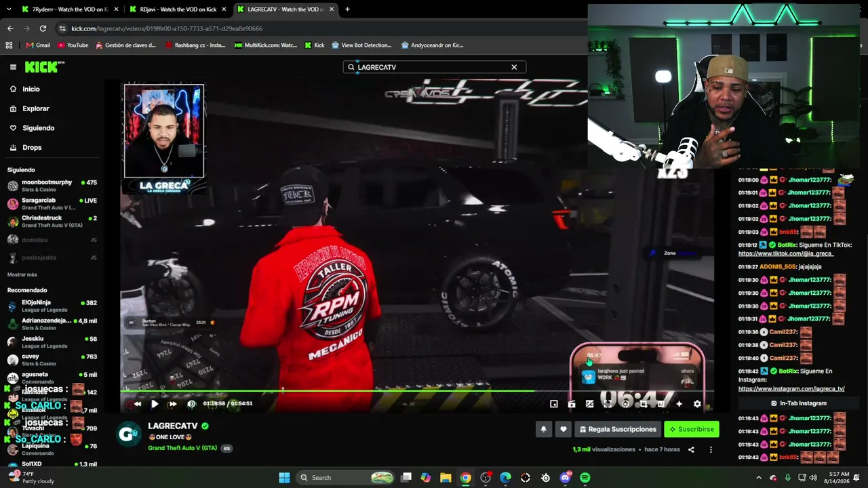
Task: Open Kick bookmark in bookmarks bar
Action: [x=315, y=45]
